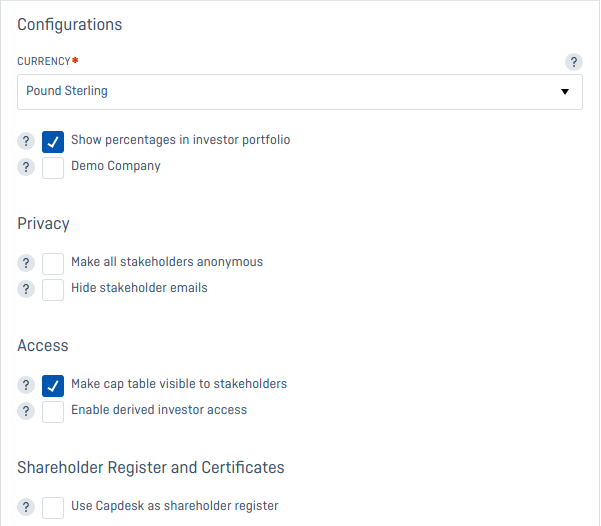Click the help icon beside Hide stakeholder emails
The width and height of the screenshot is (601, 526).
click(x=26, y=289)
